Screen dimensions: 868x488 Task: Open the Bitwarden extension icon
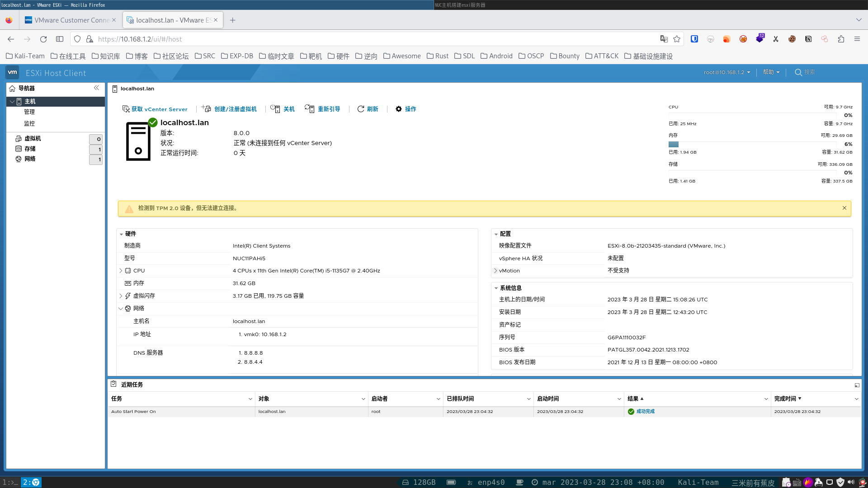click(694, 39)
